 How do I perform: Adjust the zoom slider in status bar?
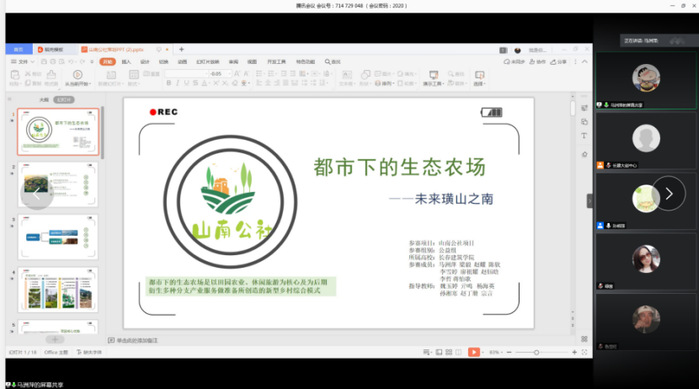coord(536,352)
